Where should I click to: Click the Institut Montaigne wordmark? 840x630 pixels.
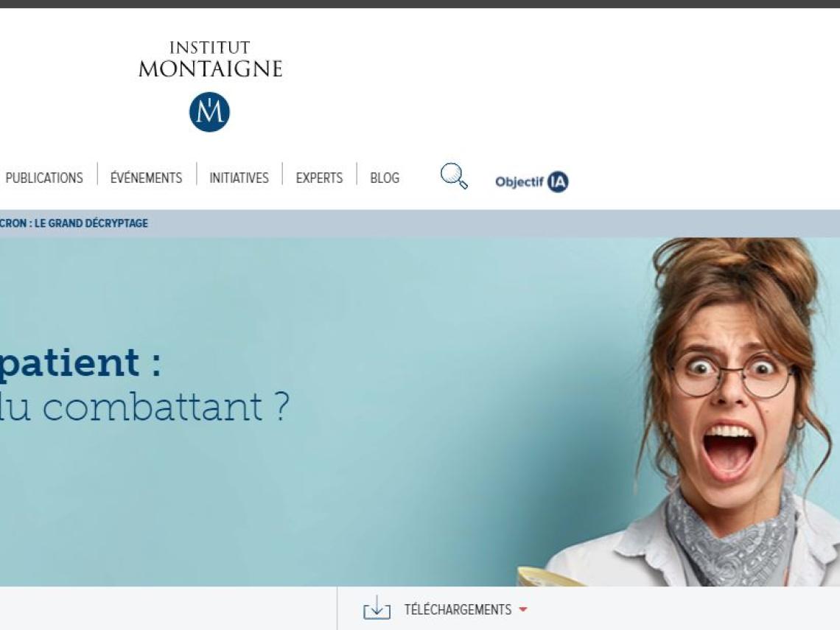tap(210, 60)
